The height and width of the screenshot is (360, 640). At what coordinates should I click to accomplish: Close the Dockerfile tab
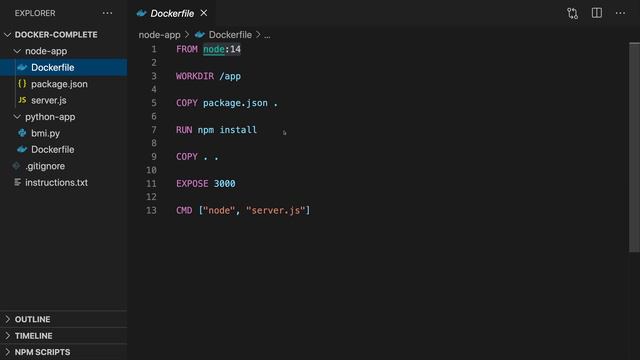(204, 13)
